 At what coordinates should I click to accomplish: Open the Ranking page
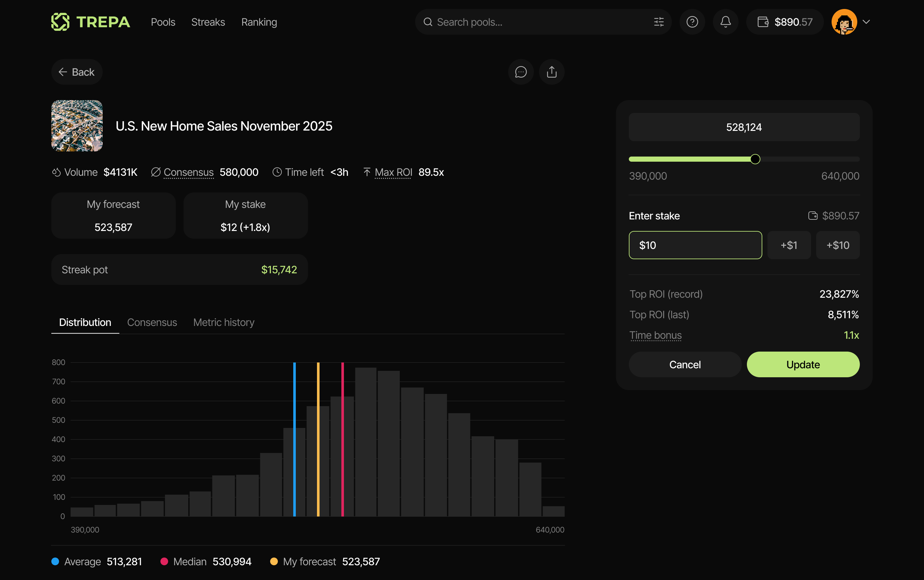click(x=259, y=22)
